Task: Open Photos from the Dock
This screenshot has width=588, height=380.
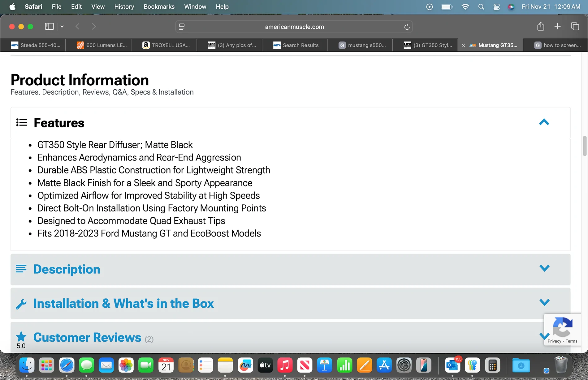Action: click(x=126, y=365)
